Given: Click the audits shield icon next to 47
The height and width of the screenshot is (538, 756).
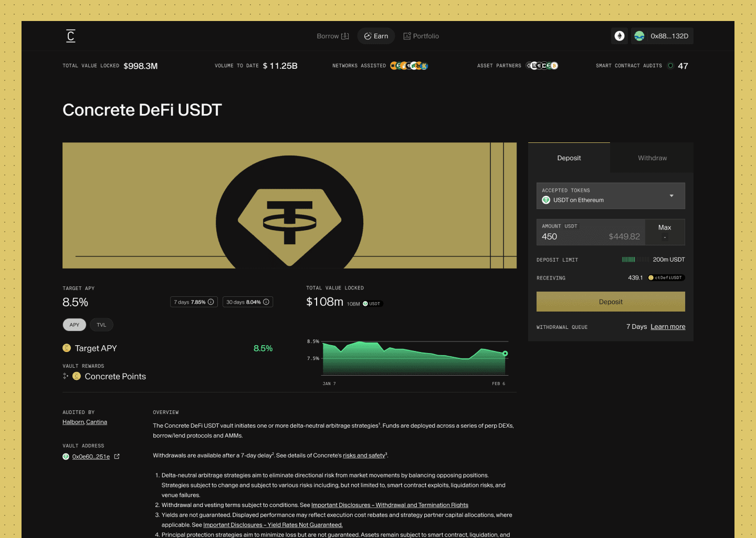Looking at the screenshot, I should [x=670, y=66].
